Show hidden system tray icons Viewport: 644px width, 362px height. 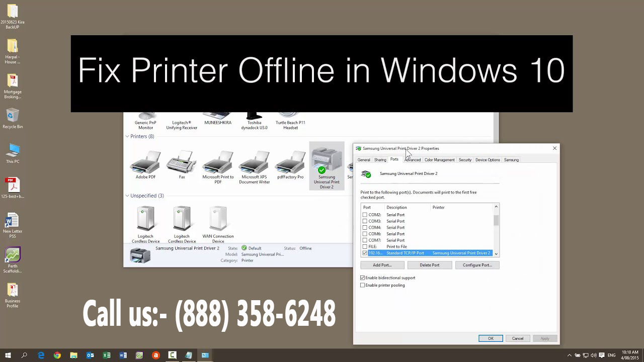(571, 355)
